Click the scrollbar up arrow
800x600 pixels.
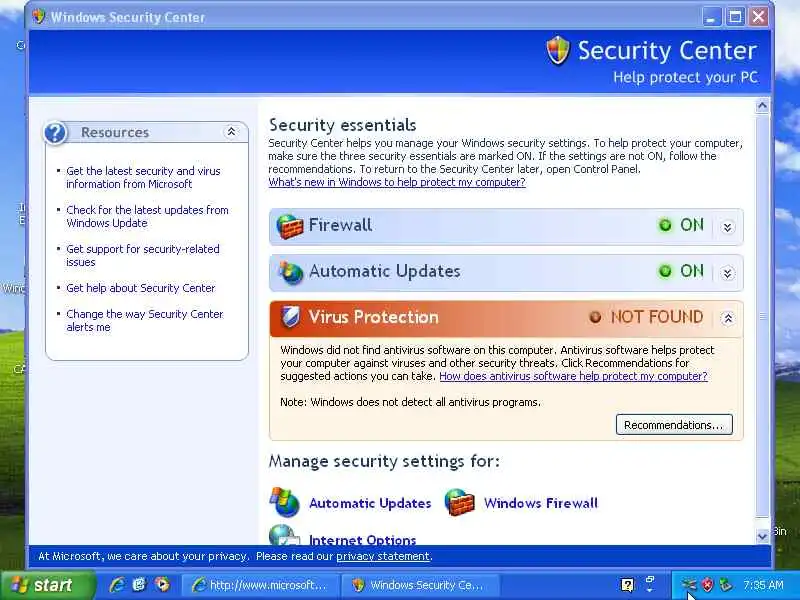coord(762,106)
